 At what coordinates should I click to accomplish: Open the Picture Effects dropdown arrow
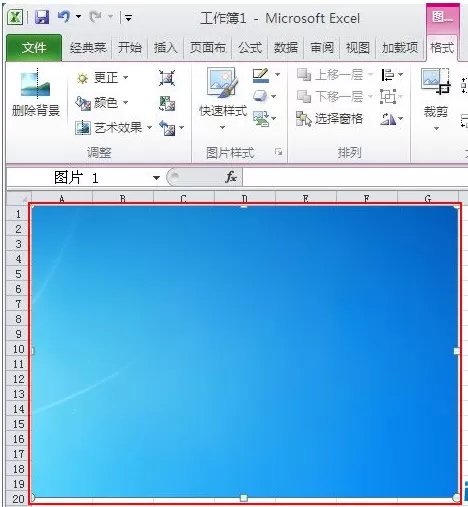point(273,97)
